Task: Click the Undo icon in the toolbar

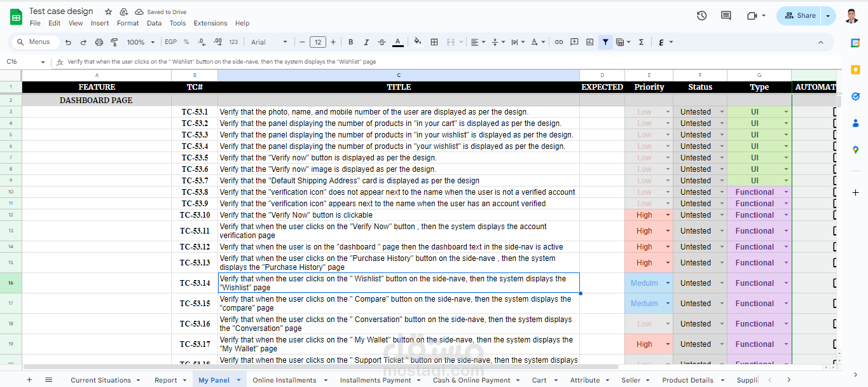Action: pyautogui.click(x=68, y=42)
